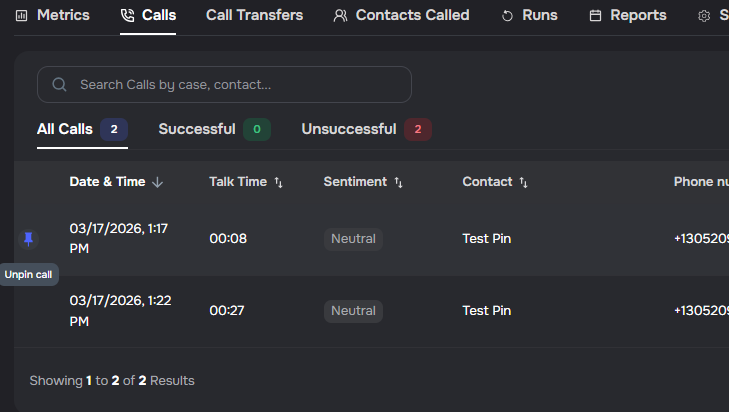This screenshot has height=412, width=729.
Task: Open the Reports tab
Action: [627, 16]
